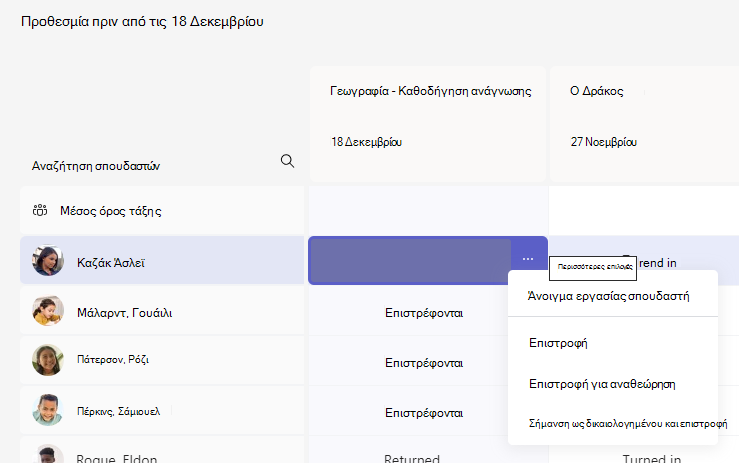Select Επιστροφή για αναθεώρηση option
This screenshot has height=463, width=739.
click(602, 384)
